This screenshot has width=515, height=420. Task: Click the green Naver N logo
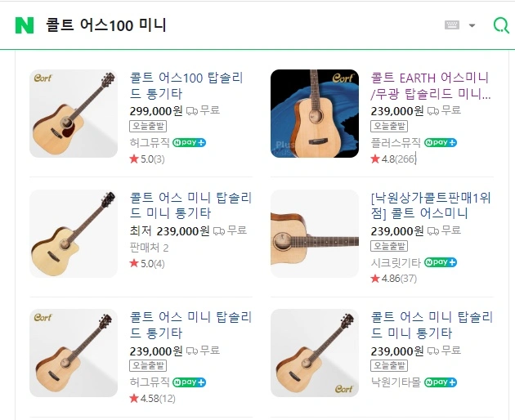point(25,25)
